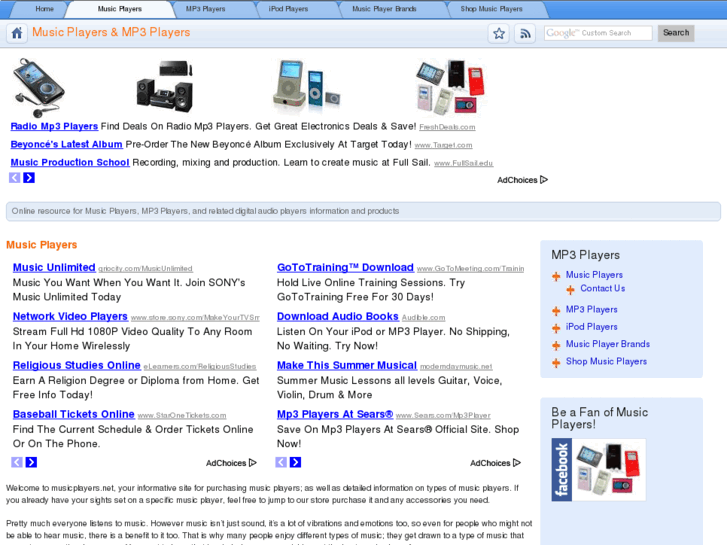Viewport: 727px width, 545px height.
Task: Open the Music Player Brands tab
Action: (384, 9)
